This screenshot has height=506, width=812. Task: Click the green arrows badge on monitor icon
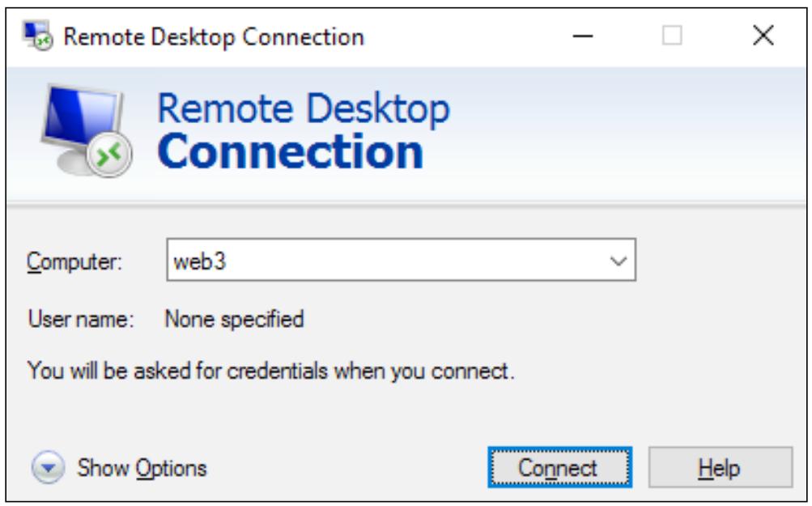(109, 155)
